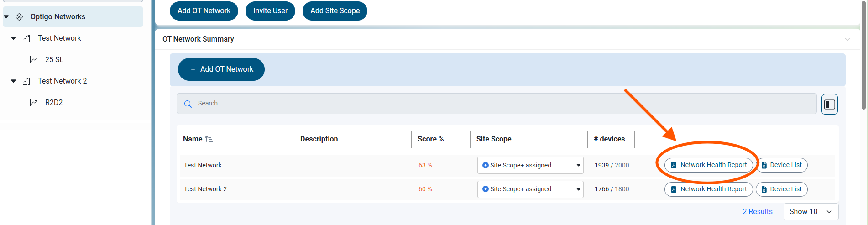Click the chart icon next to 25 SL

point(34,60)
